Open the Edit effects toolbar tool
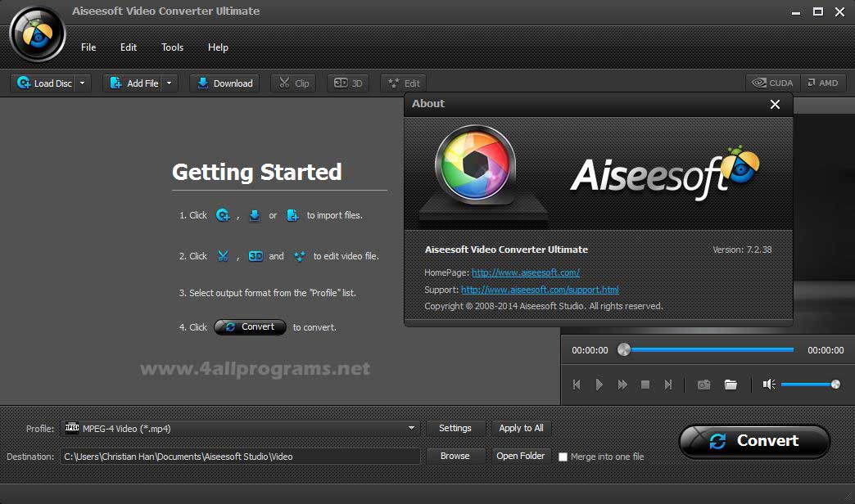The height and width of the screenshot is (504, 855). click(x=404, y=83)
